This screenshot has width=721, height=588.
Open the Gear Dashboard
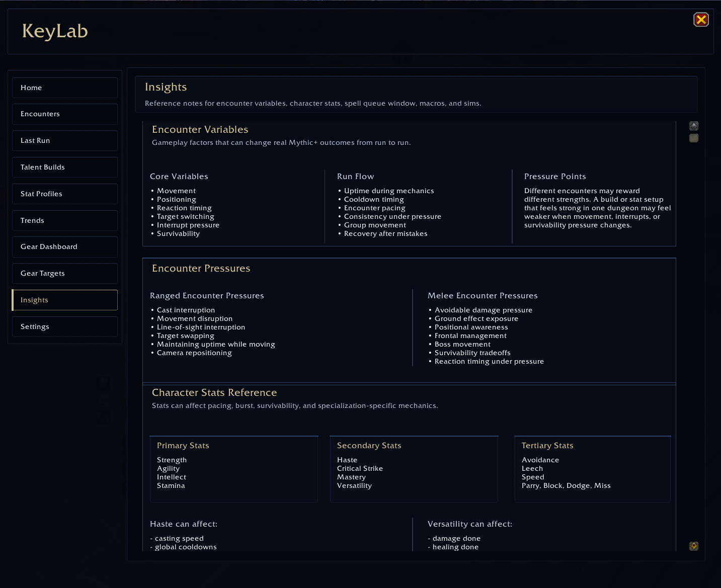tap(65, 247)
